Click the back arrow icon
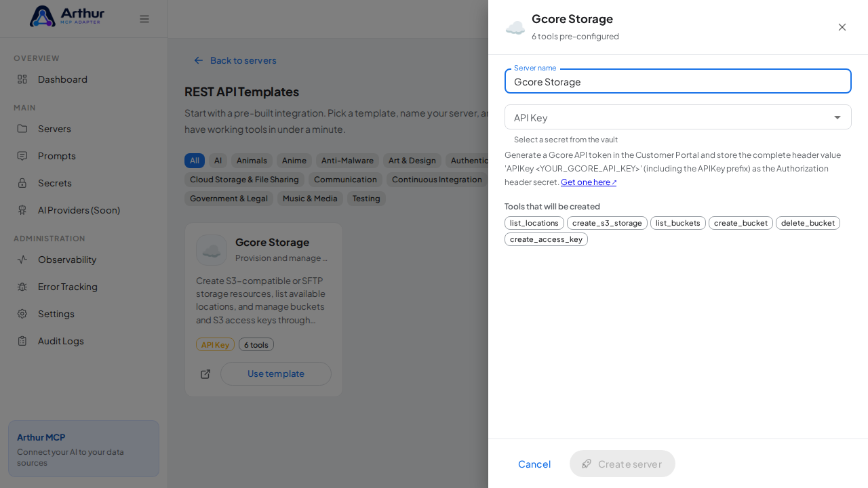 [x=199, y=60]
